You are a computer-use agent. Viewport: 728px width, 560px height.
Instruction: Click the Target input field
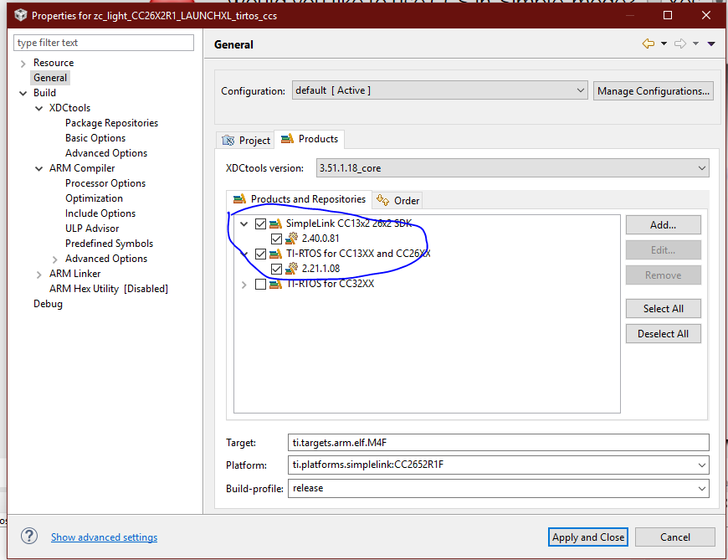click(498, 443)
